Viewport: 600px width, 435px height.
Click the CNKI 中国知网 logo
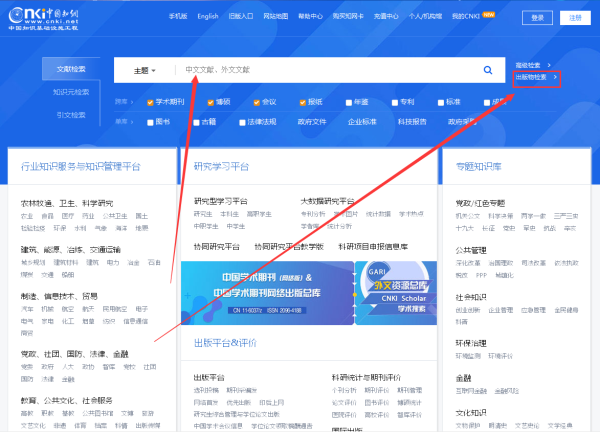point(44,19)
